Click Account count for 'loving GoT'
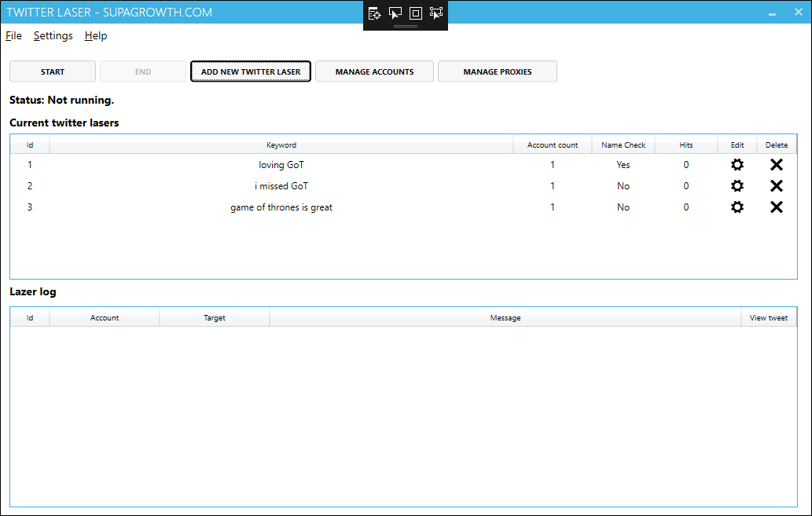The width and height of the screenshot is (812, 516). click(553, 165)
